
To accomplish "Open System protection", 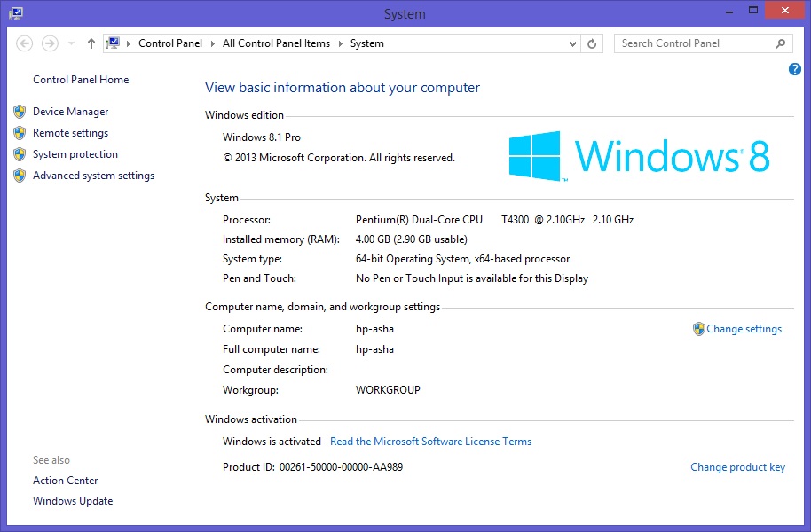I will click(x=75, y=154).
